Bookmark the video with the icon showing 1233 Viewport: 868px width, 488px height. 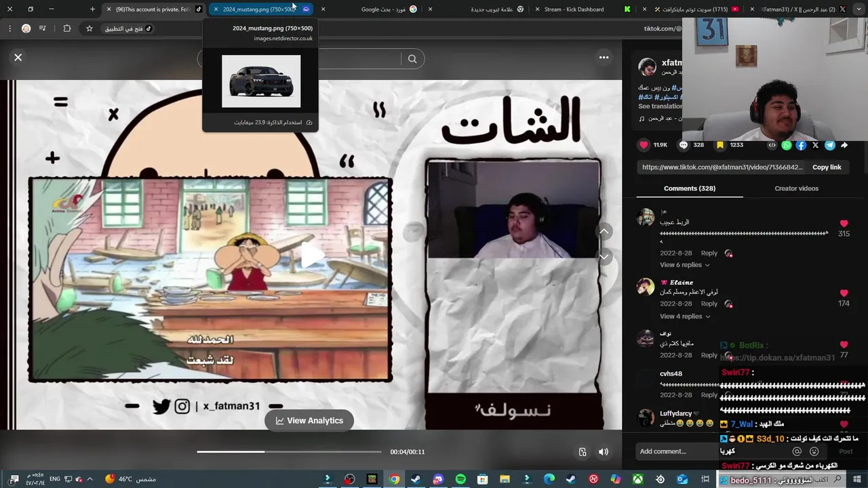click(x=720, y=145)
